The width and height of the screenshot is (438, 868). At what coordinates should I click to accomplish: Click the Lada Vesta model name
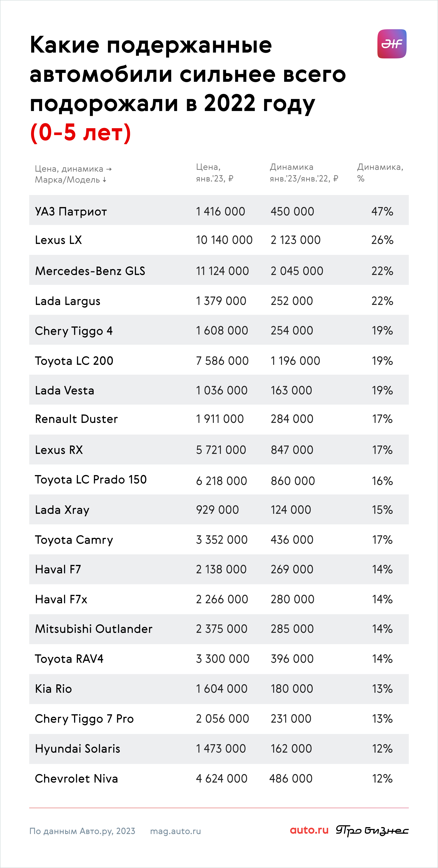click(65, 391)
